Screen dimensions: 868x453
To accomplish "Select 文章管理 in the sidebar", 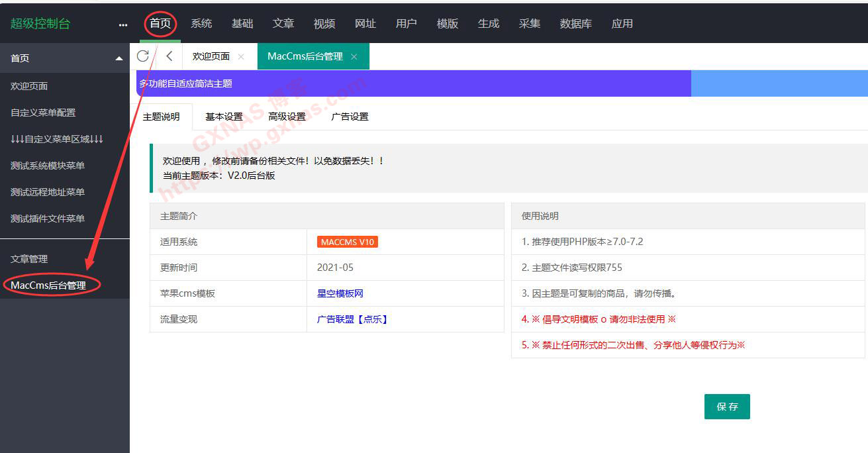I will [29, 259].
